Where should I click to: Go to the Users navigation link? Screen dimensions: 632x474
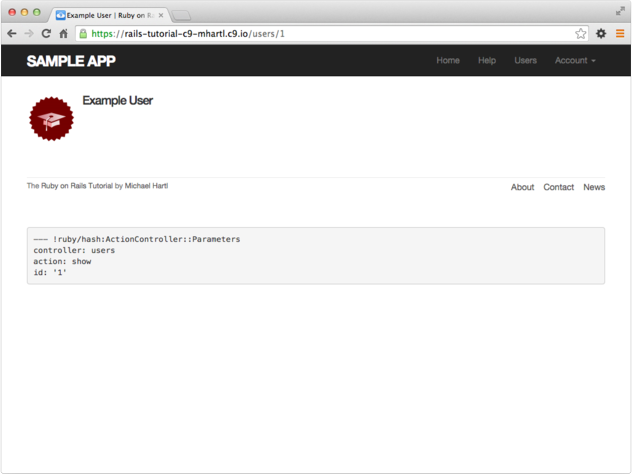click(525, 61)
